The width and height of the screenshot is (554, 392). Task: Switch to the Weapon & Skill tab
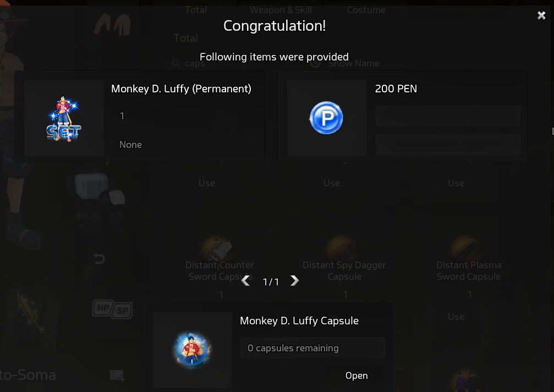coord(281,10)
